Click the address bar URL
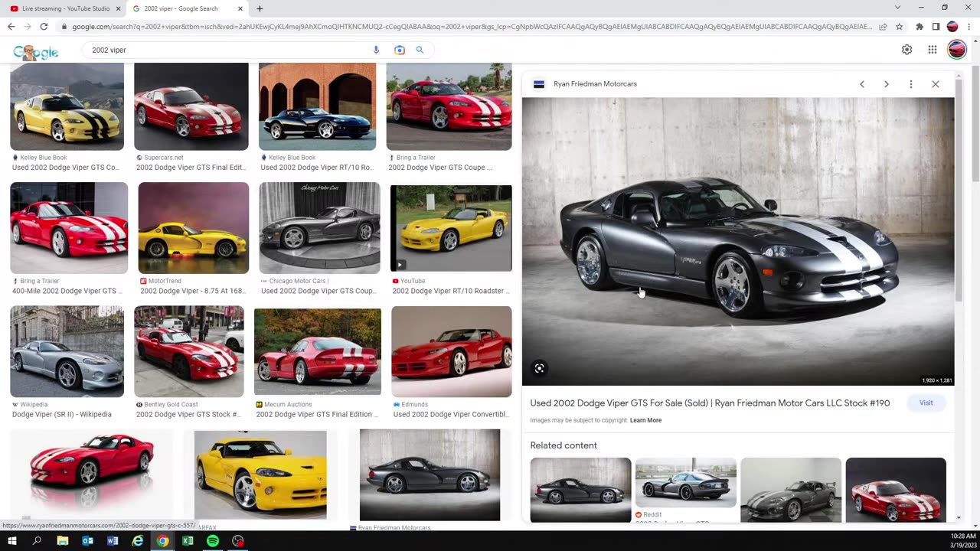This screenshot has width=980, height=551. click(x=472, y=27)
